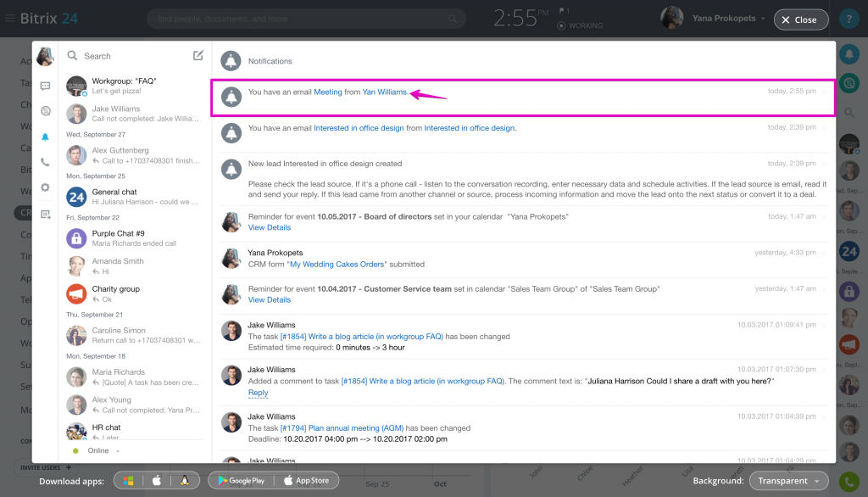
Task: Select the notifications bell in messenger sidebar
Action: 46,137
